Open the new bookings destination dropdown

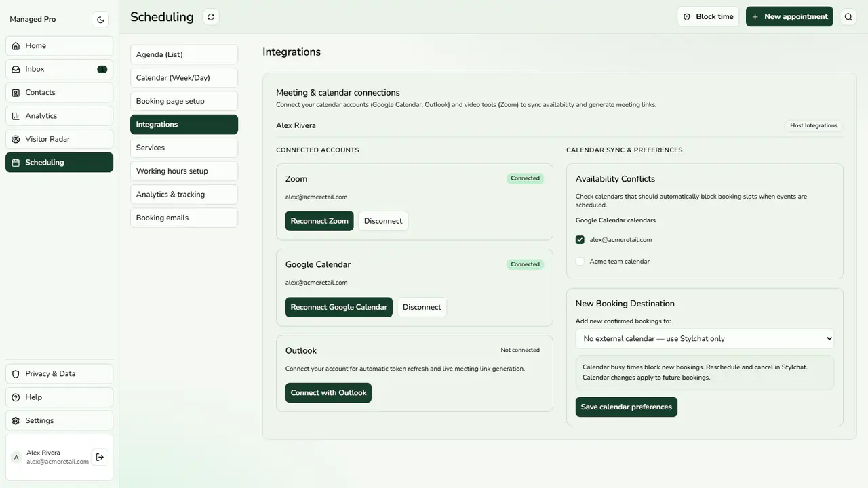pyautogui.click(x=705, y=339)
